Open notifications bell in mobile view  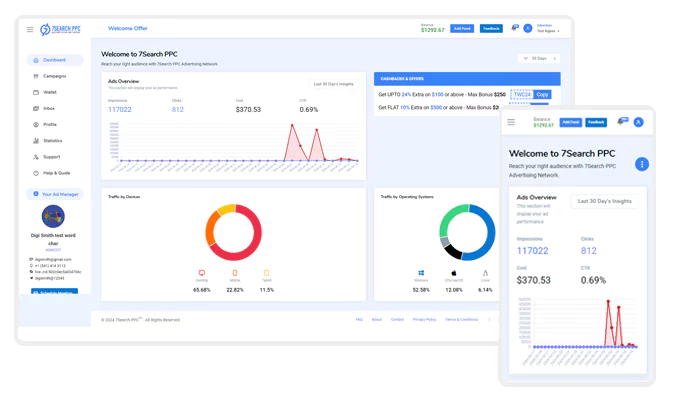pyautogui.click(x=622, y=121)
